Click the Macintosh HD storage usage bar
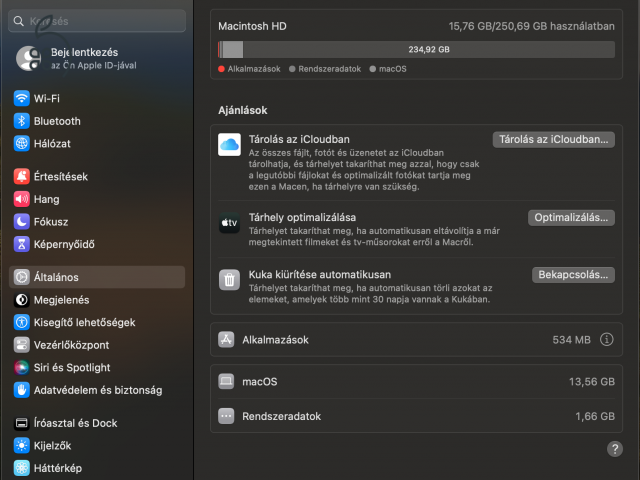The width and height of the screenshot is (640, 480). click(416, 49)
